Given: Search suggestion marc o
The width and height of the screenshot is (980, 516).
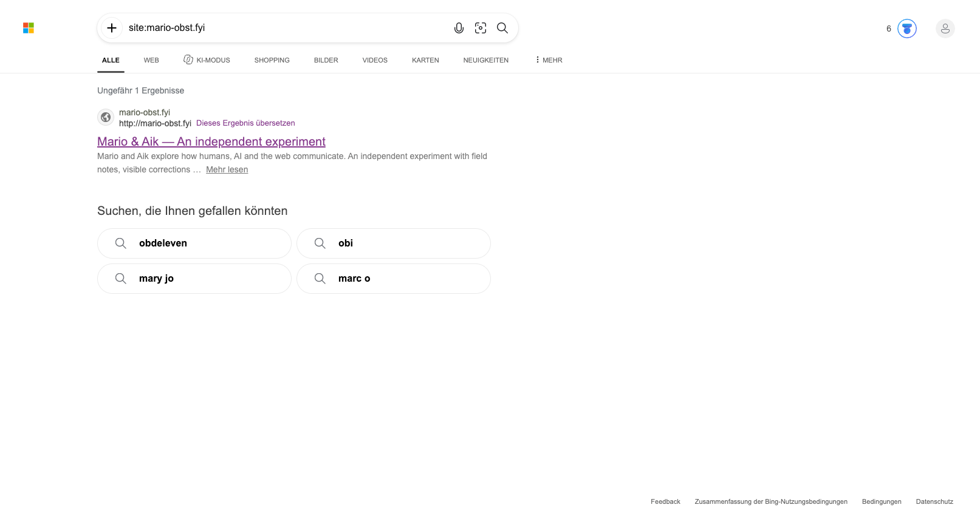Looking at the screenshot, I should [x=394, y=279].
